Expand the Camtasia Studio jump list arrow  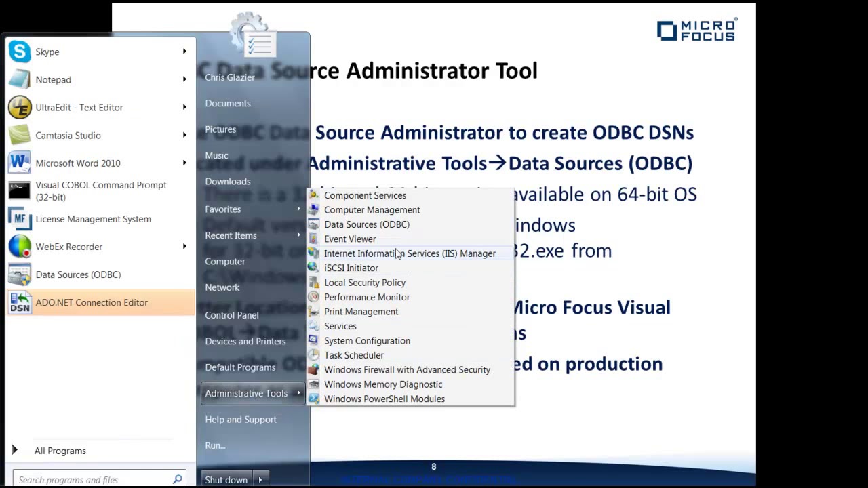click(x=184, y=135)
